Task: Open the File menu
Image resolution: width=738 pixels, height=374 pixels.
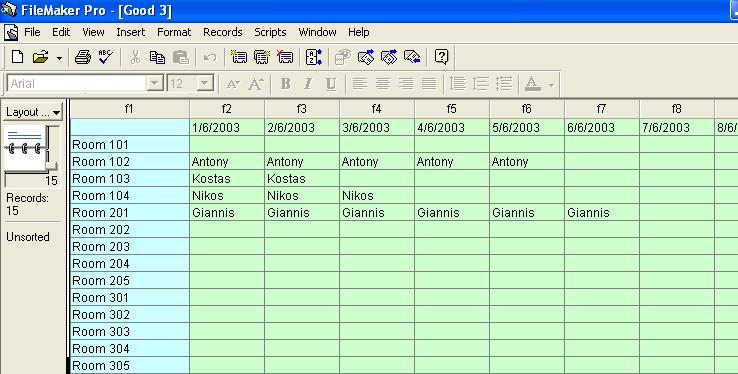Action: click(32, 32)
